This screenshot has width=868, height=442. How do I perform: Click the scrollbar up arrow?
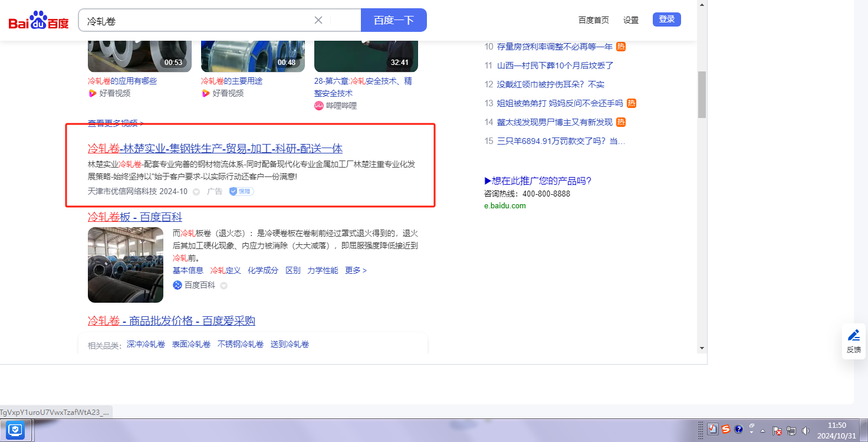[x=702, y=5]
